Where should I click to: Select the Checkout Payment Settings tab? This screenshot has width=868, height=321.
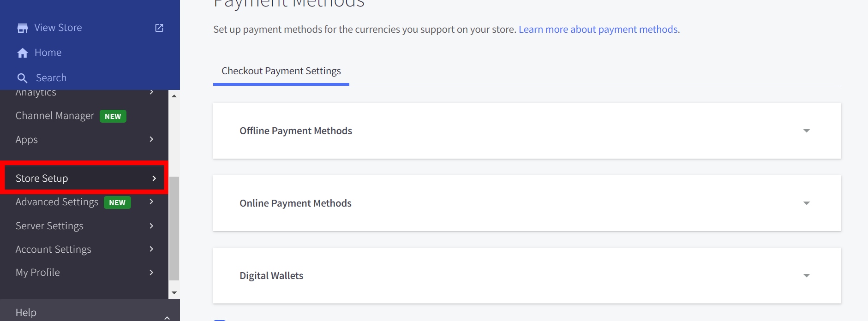[281, 71]
